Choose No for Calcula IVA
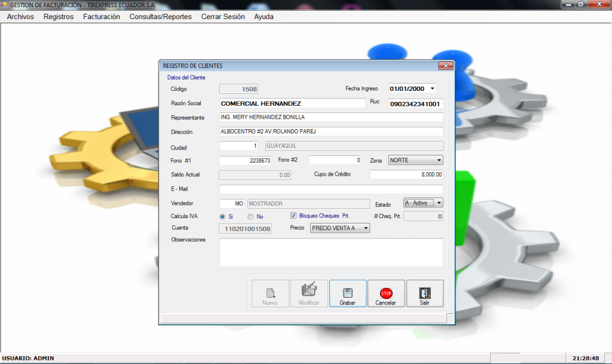The width and height of the screenshot is (612, 364). (251, 216)
